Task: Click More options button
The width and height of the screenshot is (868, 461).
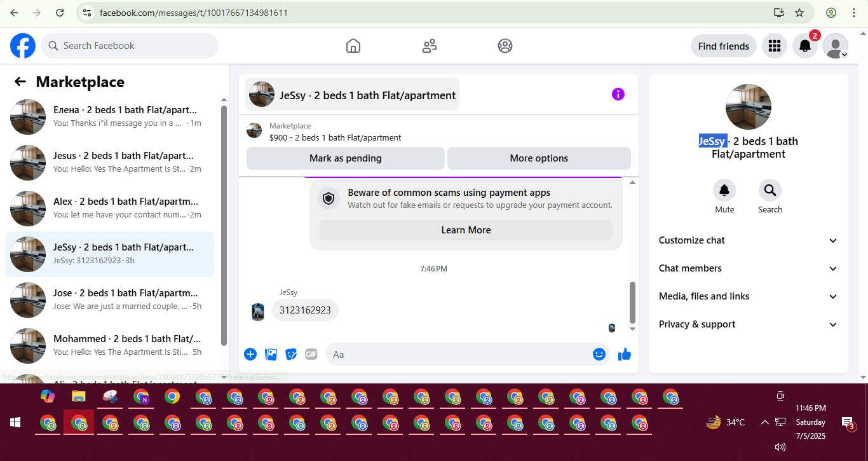Action: click(539, 158)
